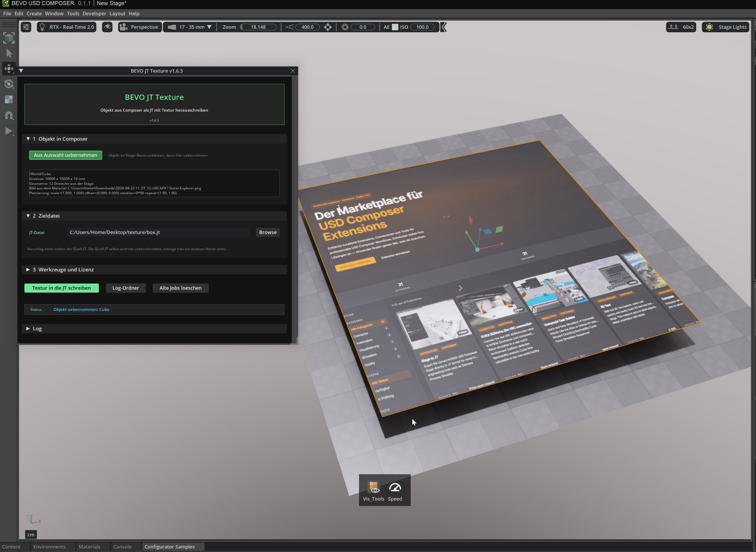756x552 pixels.
Task: Click the Play button in left toolbar
Action: point(9,131)
